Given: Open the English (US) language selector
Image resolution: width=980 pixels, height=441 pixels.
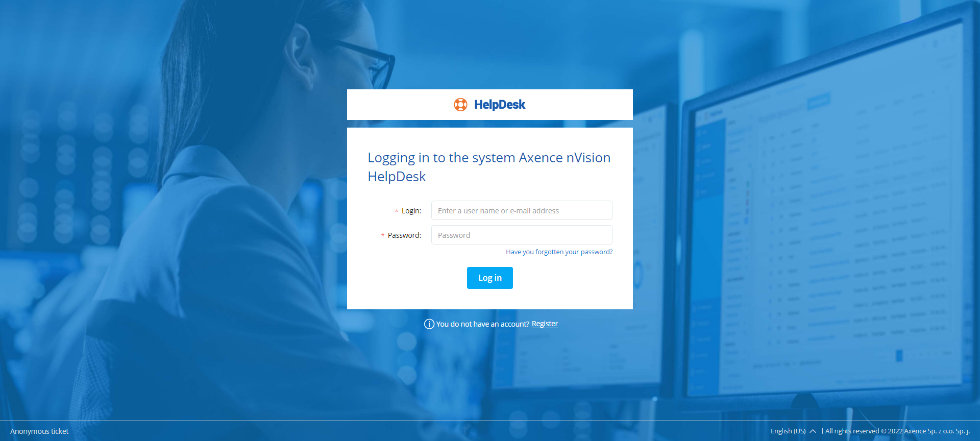Looking at the screenshot, I should 788,431.
